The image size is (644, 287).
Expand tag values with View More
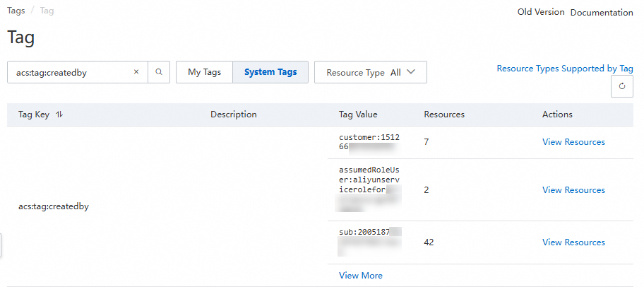[x=361, y=276]
